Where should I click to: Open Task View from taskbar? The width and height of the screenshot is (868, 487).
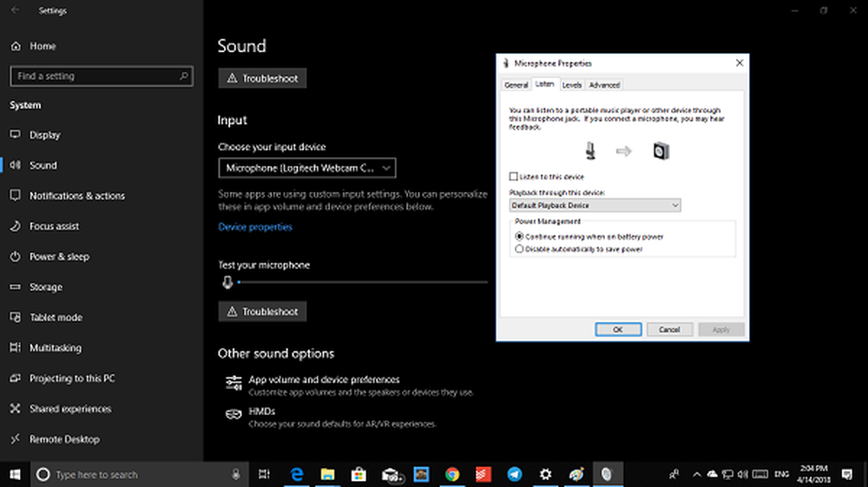(x=264, y=474)
